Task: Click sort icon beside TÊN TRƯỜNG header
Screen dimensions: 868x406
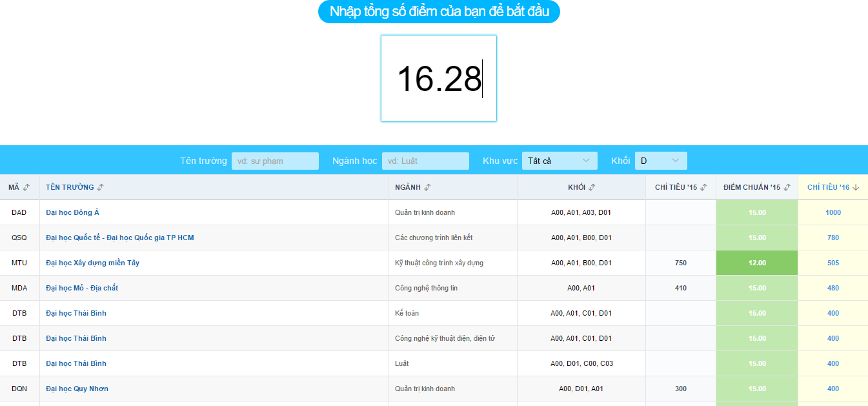Action: click(100, 187)
